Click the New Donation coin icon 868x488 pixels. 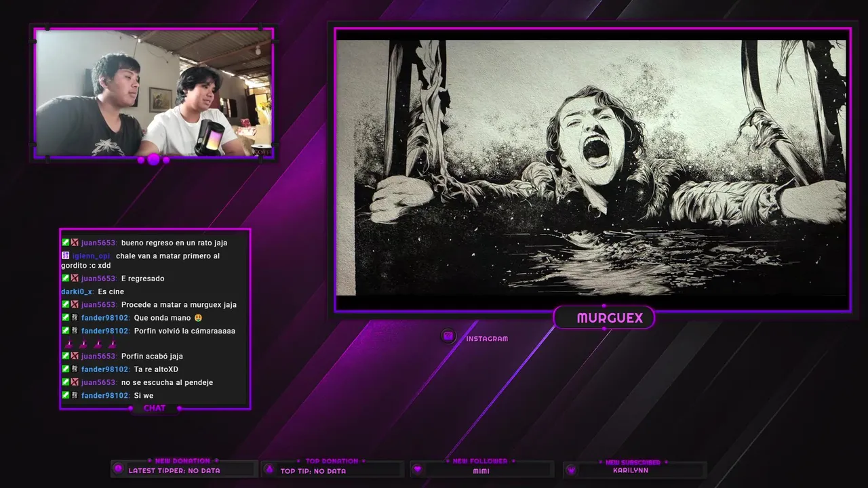[118, 469]
